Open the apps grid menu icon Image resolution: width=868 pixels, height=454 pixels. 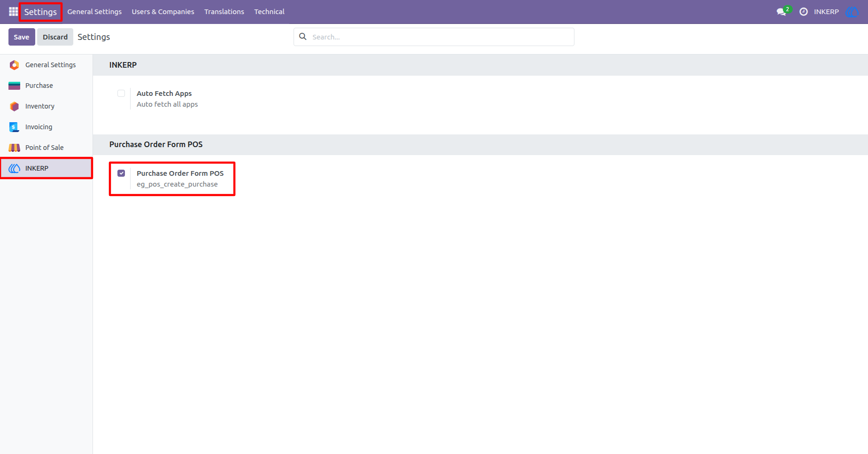[13, 12]
